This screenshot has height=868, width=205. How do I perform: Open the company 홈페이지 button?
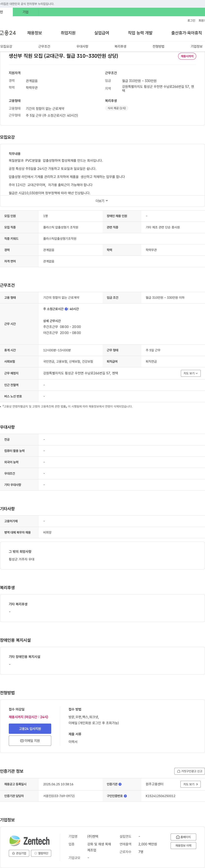[183, 837]
